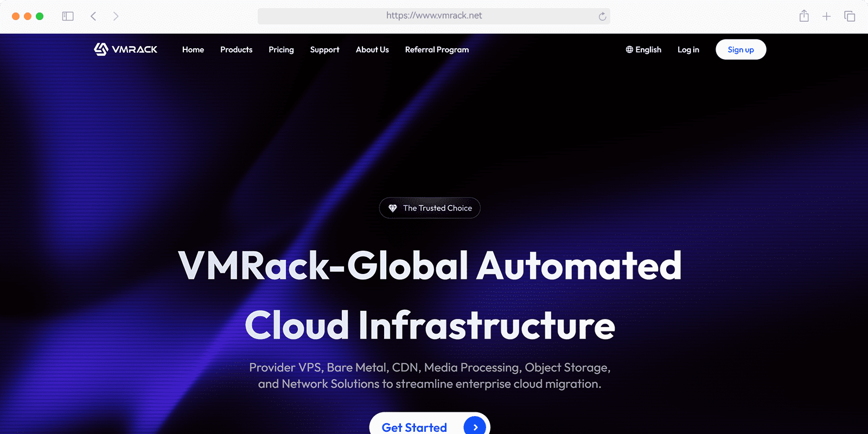
Task: Click the Log in link
Action: (x=688, y=49)
